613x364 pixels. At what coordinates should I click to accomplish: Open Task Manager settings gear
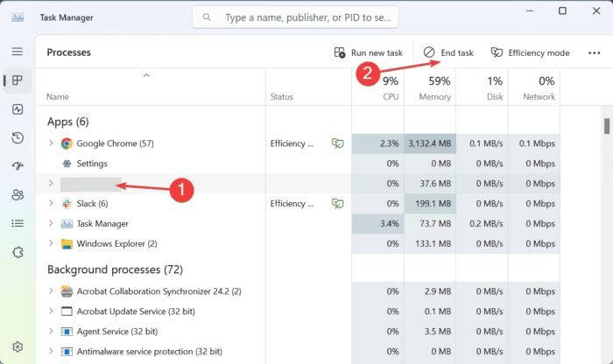click(x=18, y=347)
